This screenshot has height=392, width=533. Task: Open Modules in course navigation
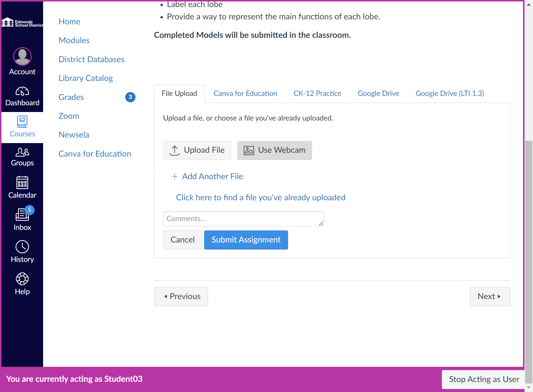[74, 40]
